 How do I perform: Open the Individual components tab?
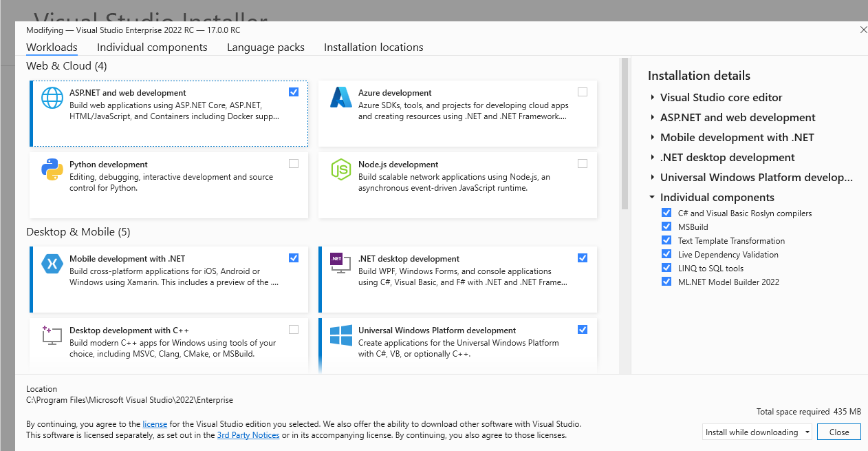152,47
